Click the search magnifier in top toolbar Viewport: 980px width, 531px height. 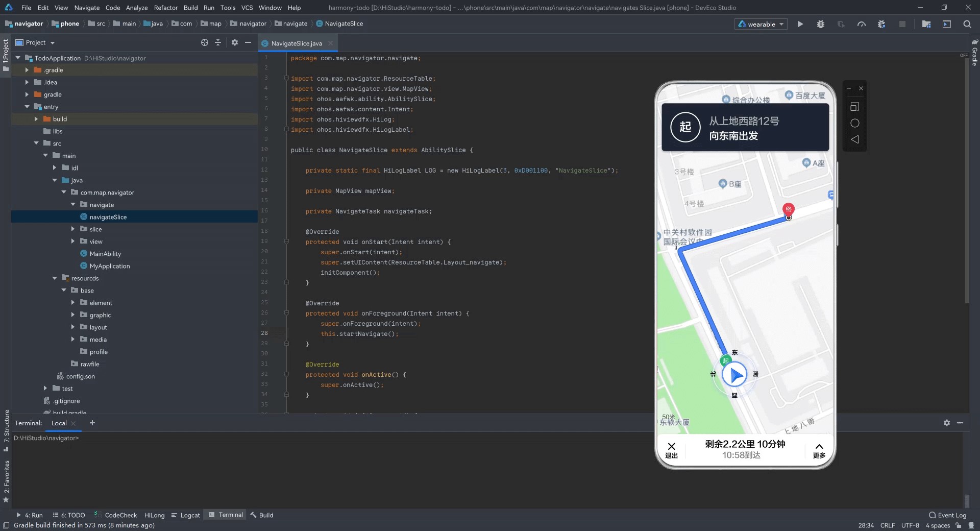(x=967, y=24)
